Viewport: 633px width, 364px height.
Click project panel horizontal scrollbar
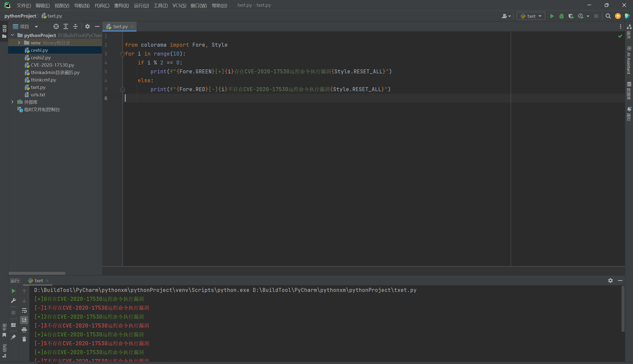(x=37, y=273)
